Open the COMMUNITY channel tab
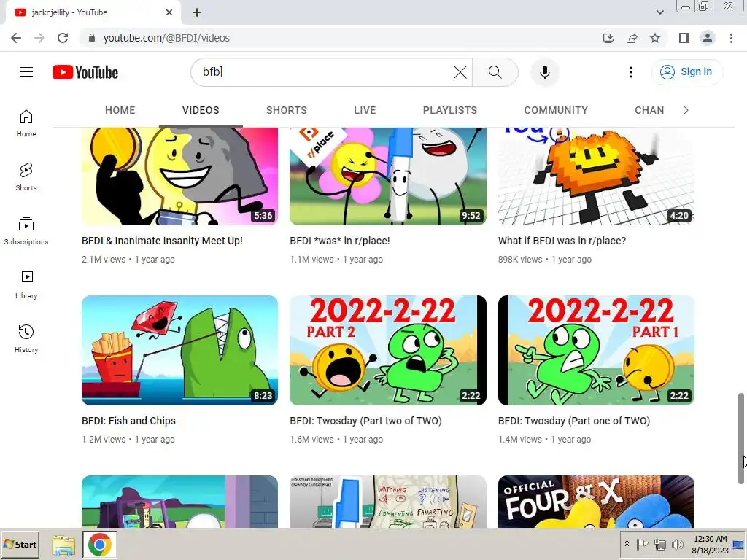 pyautogui.click(x=556, y=111)
